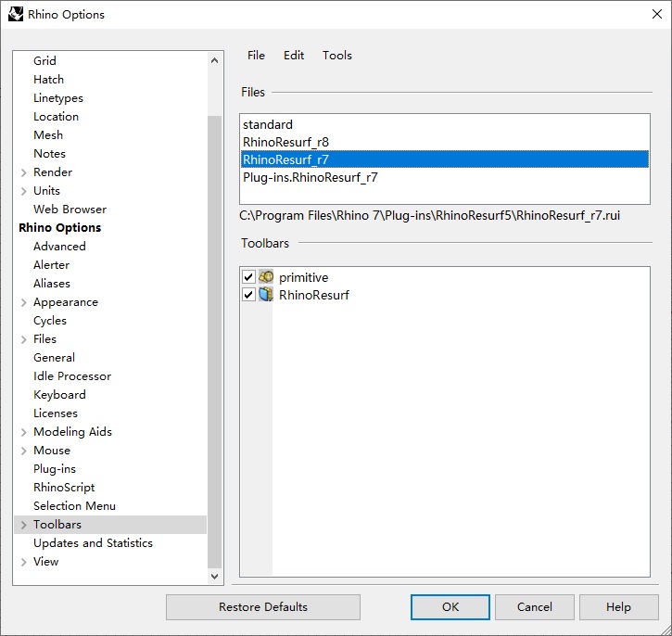Open the Cycles options page
Image resolution: width=672 pixels, height=636 pixels.
50,321
